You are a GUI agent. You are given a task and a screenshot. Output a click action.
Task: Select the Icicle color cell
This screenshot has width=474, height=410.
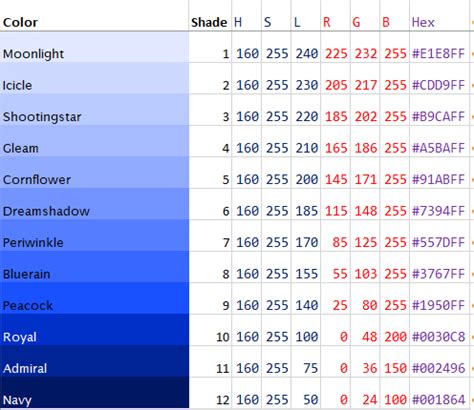click(94, 78)
